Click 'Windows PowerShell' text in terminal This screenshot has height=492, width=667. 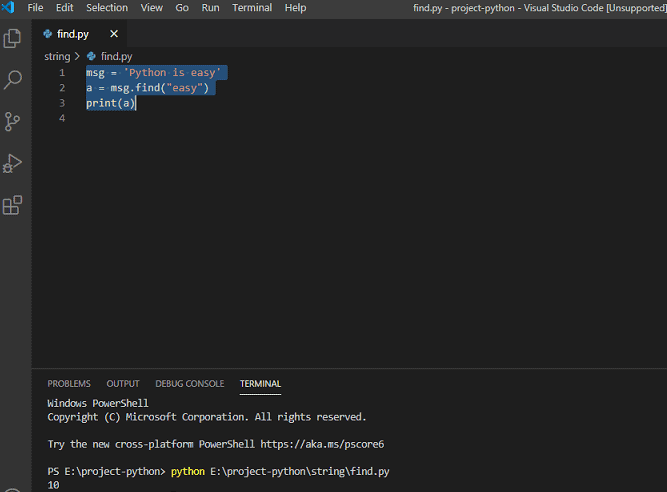[x=98, y=403]
